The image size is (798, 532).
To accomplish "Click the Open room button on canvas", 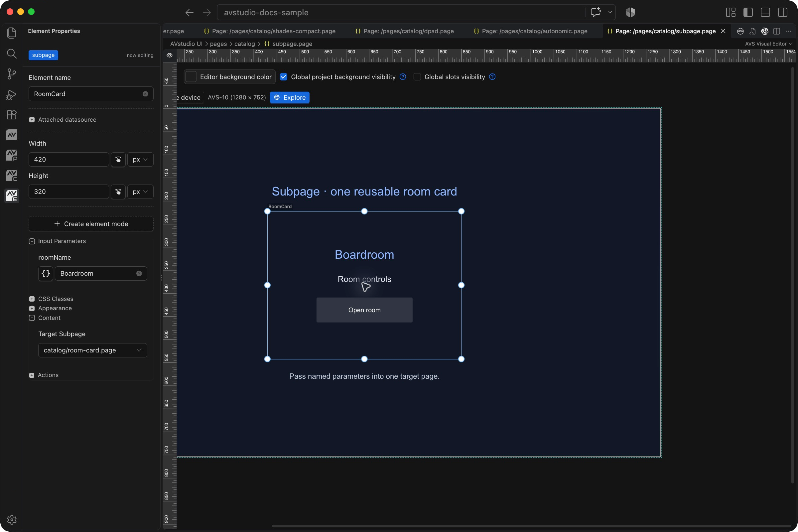I will [x=364, y=310].
